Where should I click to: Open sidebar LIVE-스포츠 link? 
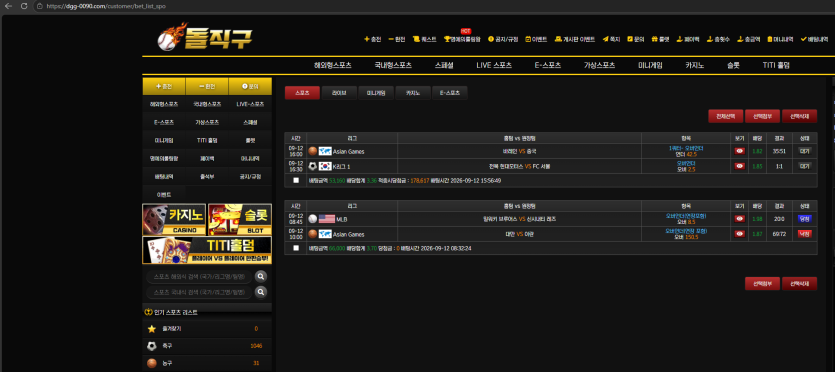tap(250, 104)
